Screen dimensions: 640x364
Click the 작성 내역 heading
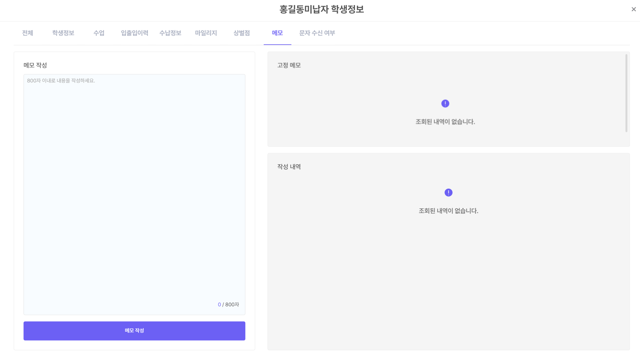(x=289, y=167)
